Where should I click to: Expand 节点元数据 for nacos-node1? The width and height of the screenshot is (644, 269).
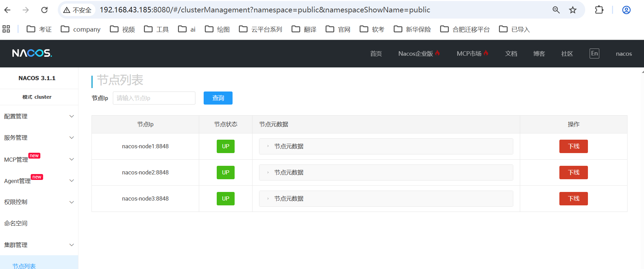pyautogui.click(x=386, y=146)
